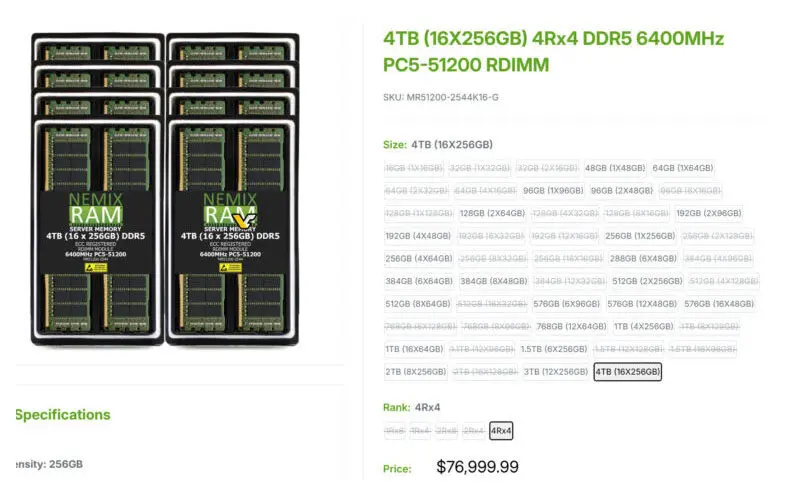Select the 192GB (4X48GB) size

[418, 236]
